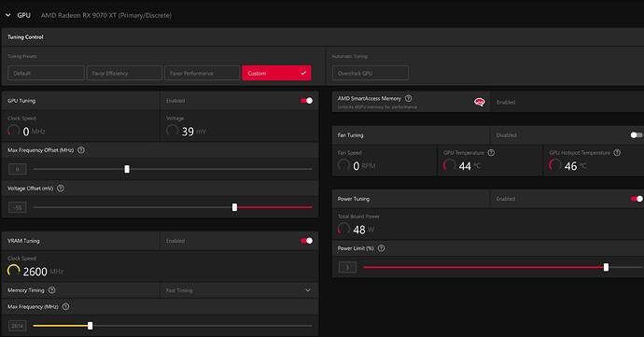
Task: Click the GPU Hotspot Temperature gauge
Action: pyautogui.click(x=555, y=165)
